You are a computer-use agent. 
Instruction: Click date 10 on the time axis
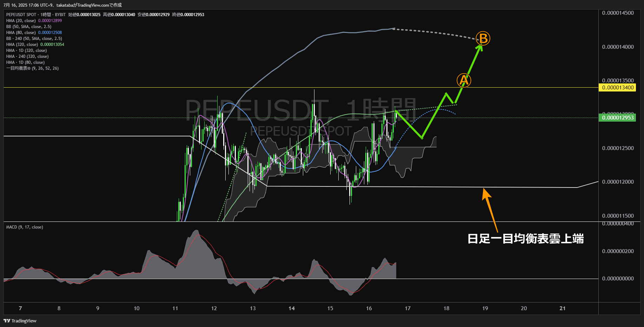(x=137, y=308)
